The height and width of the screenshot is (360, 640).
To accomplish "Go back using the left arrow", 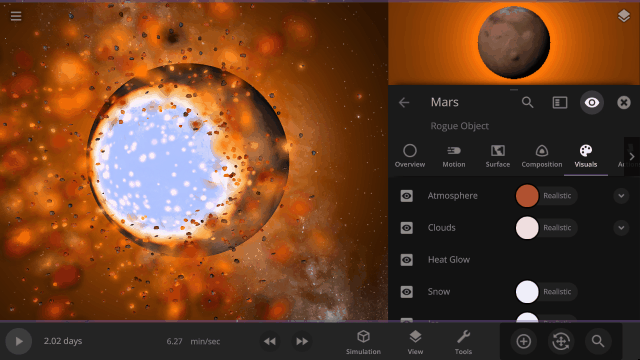I will point(404,102).
